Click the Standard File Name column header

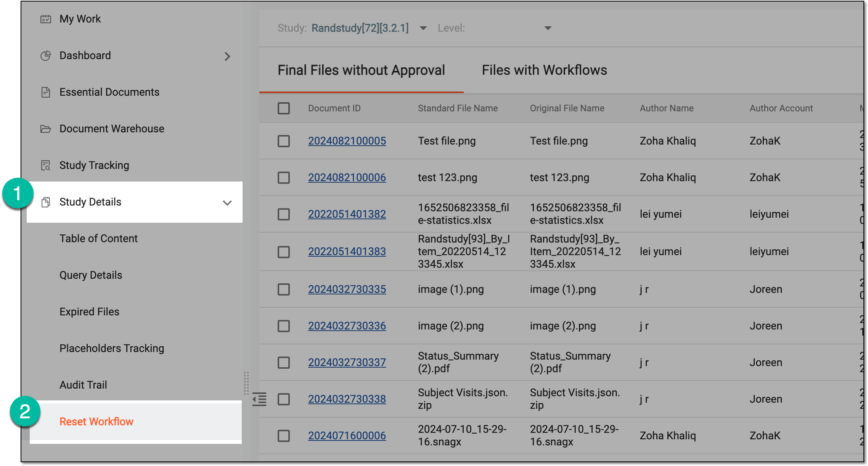[x=458, y=108]
